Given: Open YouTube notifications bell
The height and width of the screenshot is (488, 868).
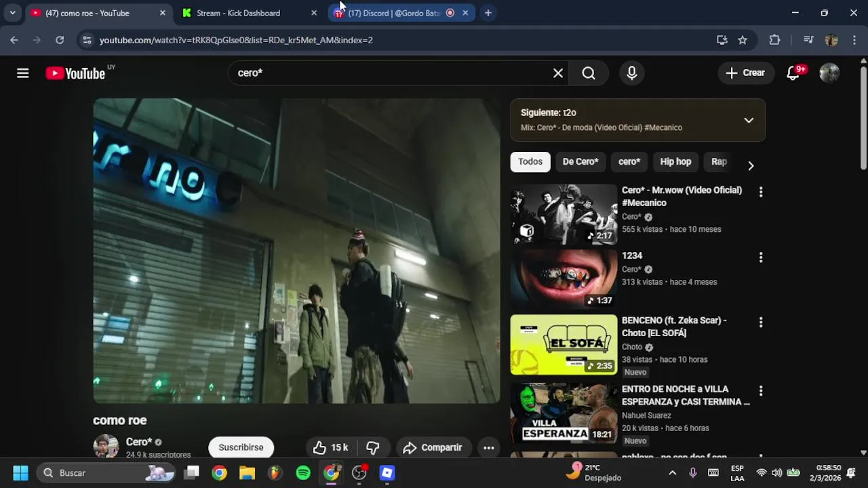Looking at the screenshot, I should click(793, 73).
